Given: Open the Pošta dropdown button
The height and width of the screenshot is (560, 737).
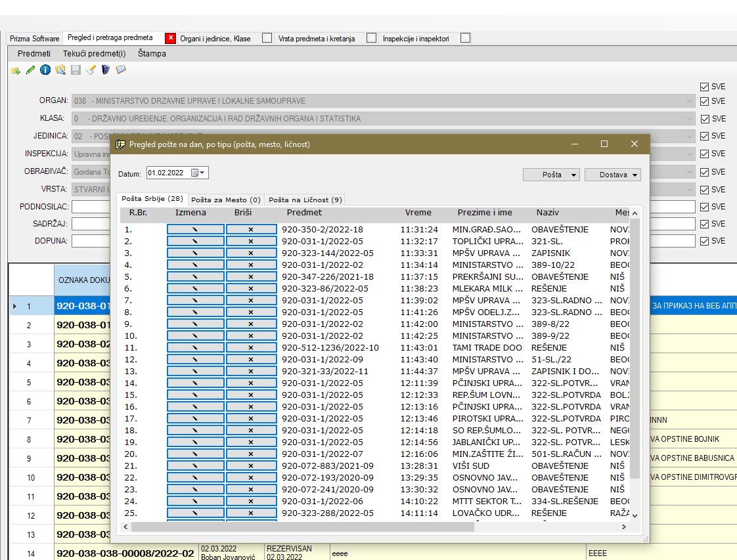Looking at the screenshot, I should tap(551, 175).
